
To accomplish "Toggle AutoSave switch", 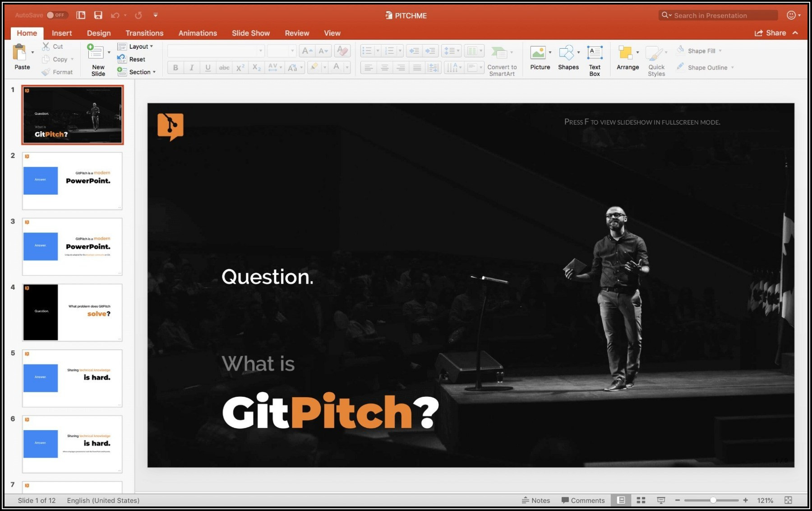I will click(x=56, y=15).
